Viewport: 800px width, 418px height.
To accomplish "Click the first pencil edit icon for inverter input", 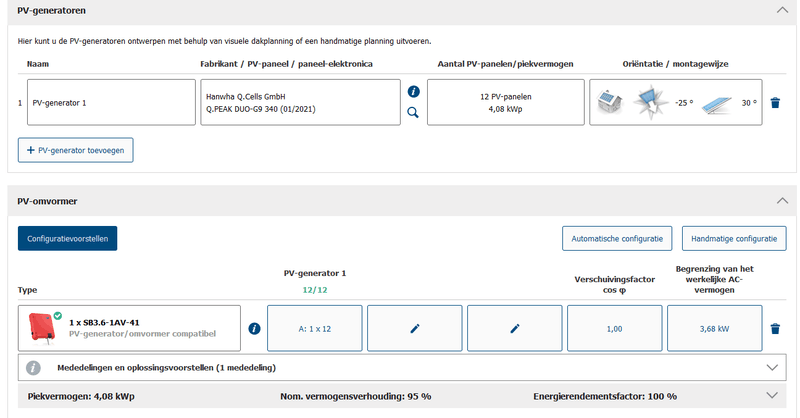I will tap(415, 329).
